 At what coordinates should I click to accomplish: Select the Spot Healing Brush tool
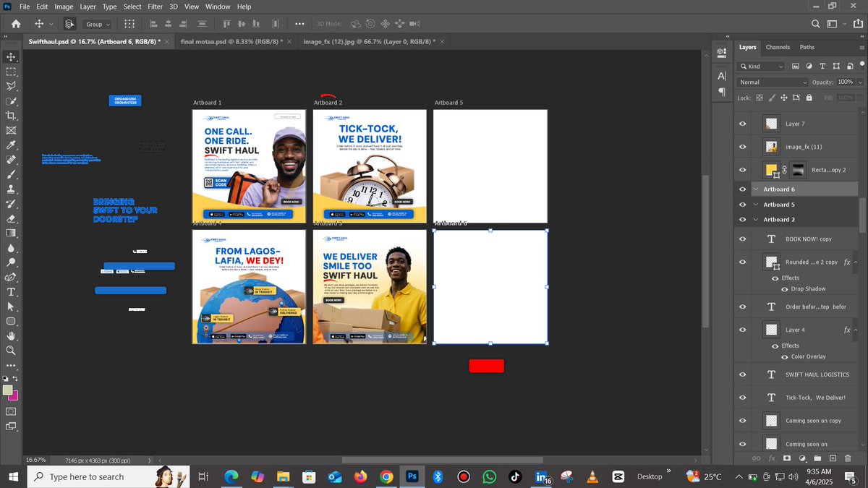[11, 160]
